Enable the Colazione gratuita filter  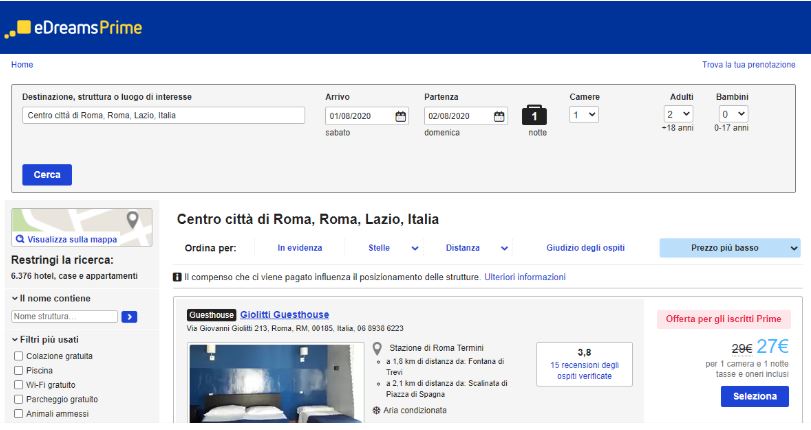[x=17, y=356]
